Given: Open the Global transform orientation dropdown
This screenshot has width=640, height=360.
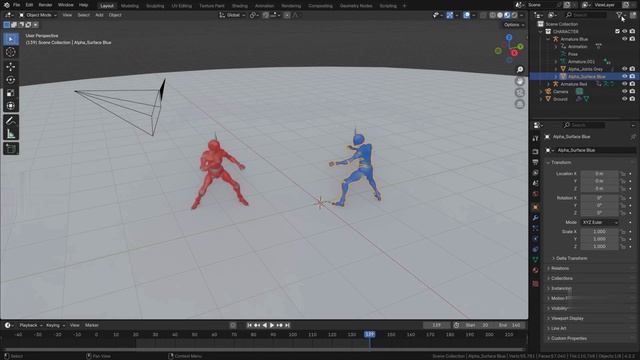Looking at the screenshot, I should pos(232,15).
